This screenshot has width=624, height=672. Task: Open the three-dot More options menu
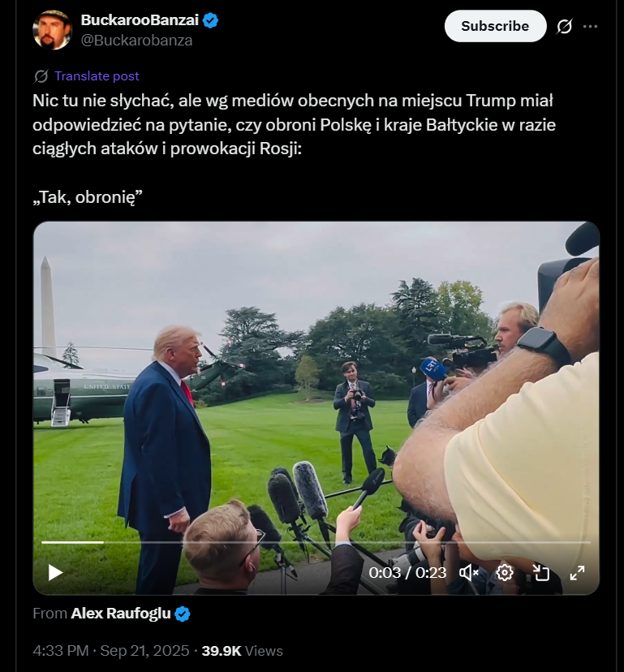[x=590, y=26]
